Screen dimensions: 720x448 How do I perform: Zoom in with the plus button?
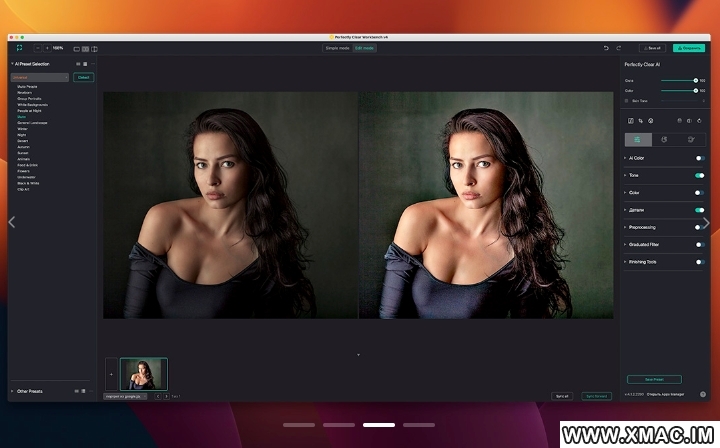(47, 48)
